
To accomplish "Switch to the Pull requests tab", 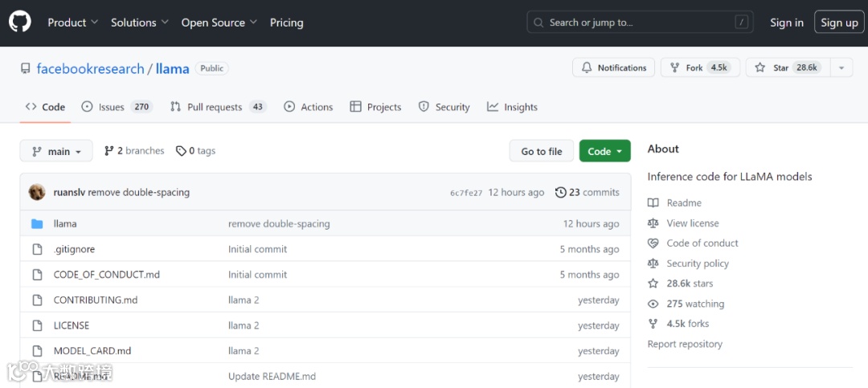I will point(218,107).
